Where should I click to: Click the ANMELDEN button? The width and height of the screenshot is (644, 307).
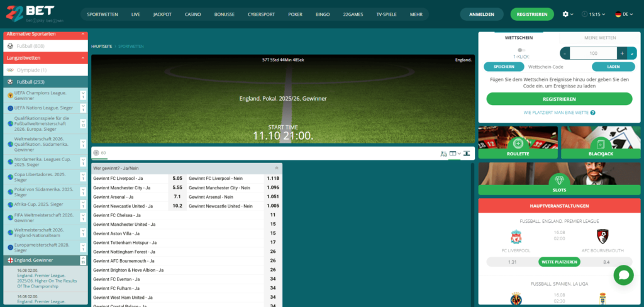click(481, 14)
